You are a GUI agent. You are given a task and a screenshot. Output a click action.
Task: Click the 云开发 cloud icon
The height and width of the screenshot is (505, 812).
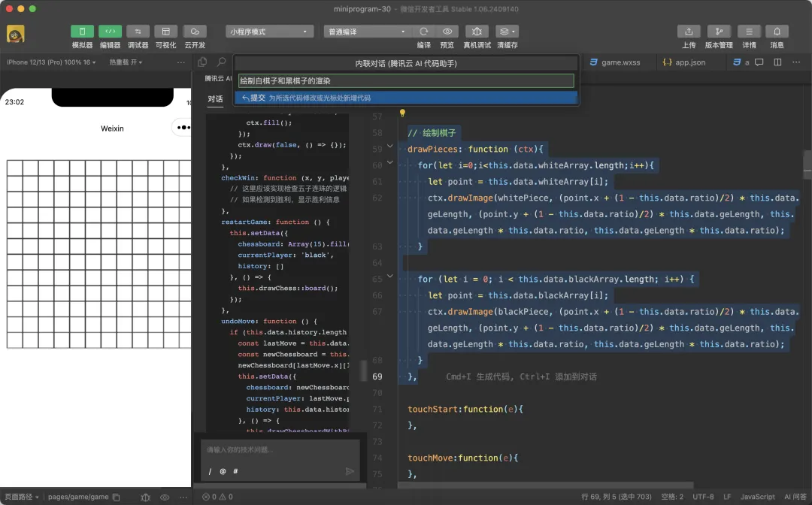[195, 32]
